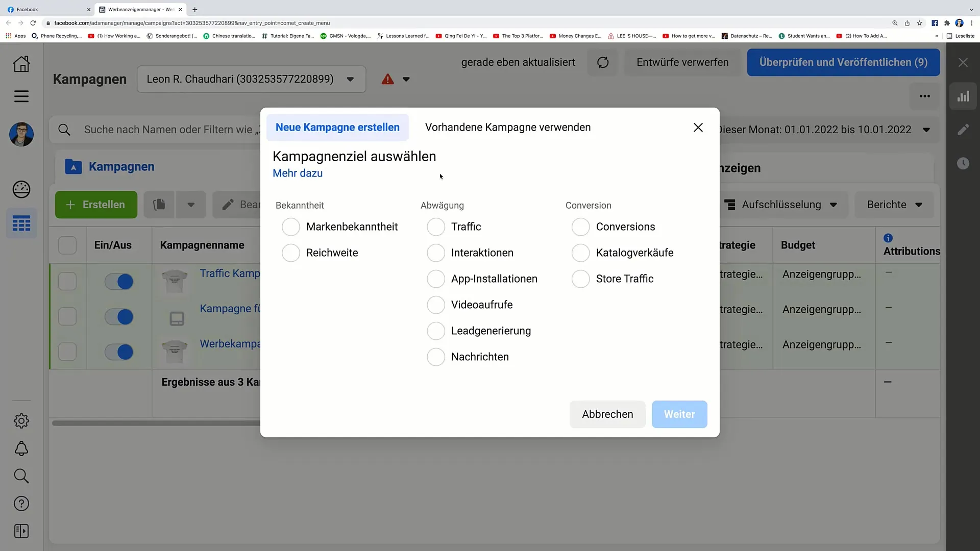
Task: Click the Neue Kampagne erstellen tab
Action: point(338,127)
